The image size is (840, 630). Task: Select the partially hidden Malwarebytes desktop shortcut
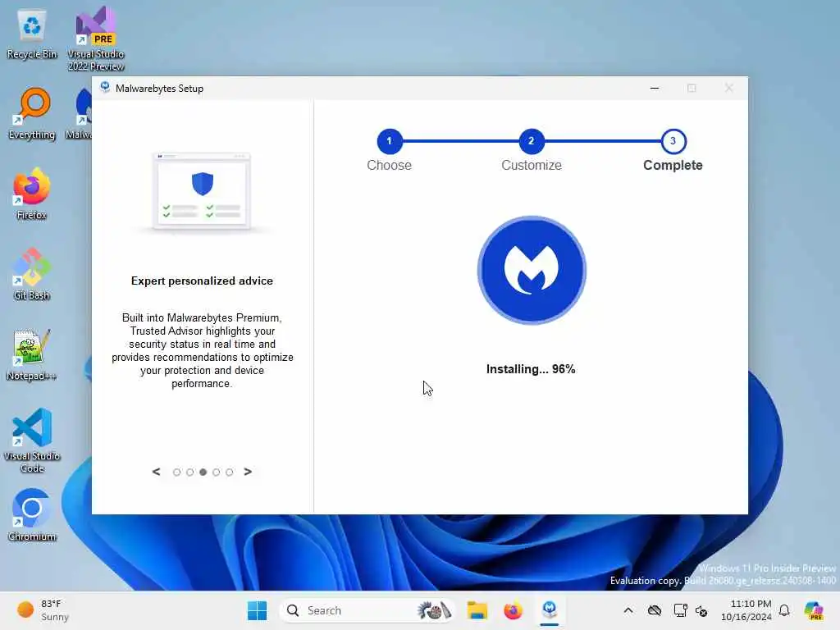(80, 113)
